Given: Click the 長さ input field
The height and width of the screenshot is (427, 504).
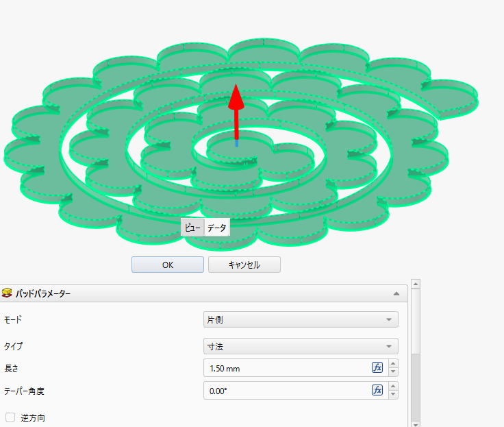Looking at the screenshot, I should tap(288, 368).
